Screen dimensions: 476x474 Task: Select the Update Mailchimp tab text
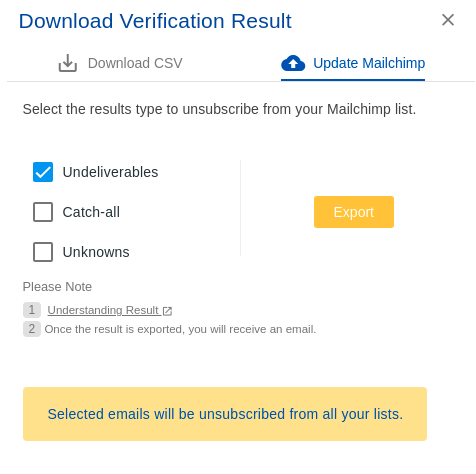point(369,63)
